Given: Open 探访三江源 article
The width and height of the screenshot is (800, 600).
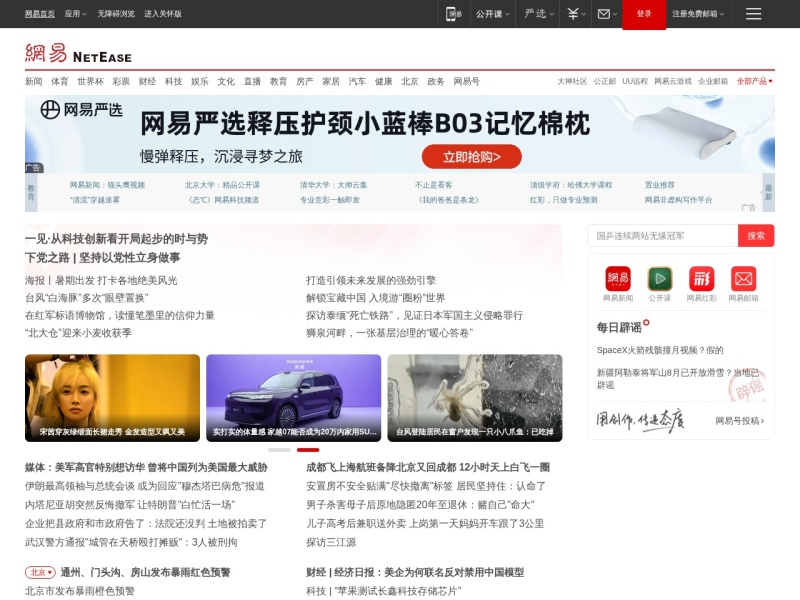Looking at the screenshot, I should (331, 542).
